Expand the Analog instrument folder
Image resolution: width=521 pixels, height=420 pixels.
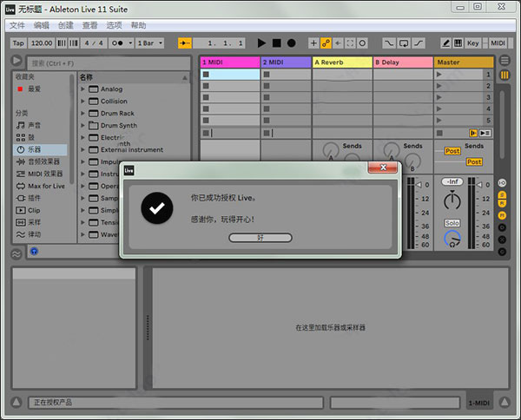coord(82,89)
